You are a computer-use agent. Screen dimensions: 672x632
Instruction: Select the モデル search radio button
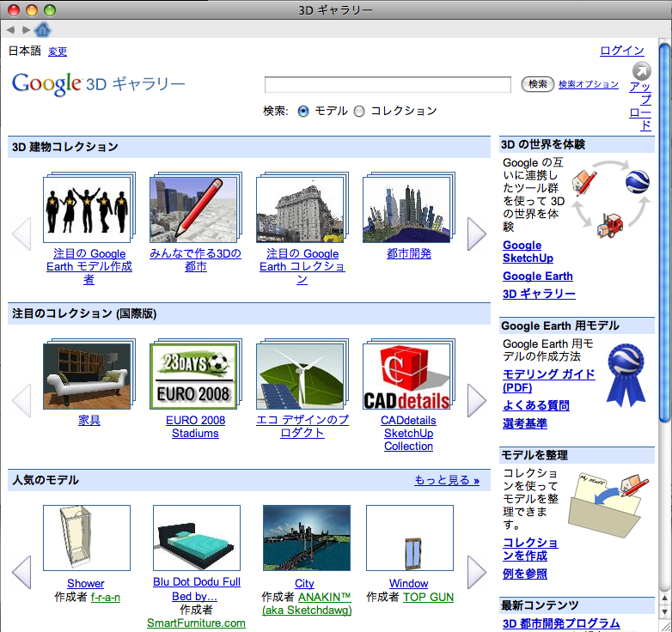(x=303, y=112)
